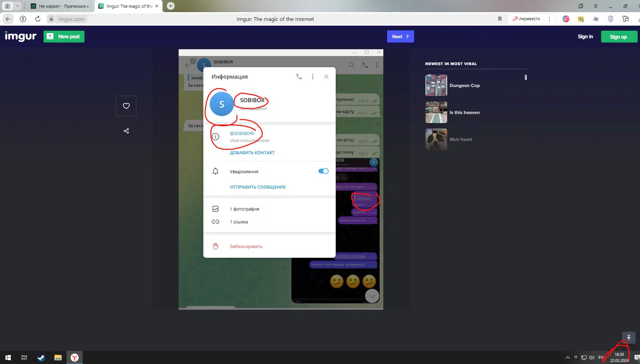Open the Windows Start menu
This screenshot has height=364, width=640.
point(8,358)
